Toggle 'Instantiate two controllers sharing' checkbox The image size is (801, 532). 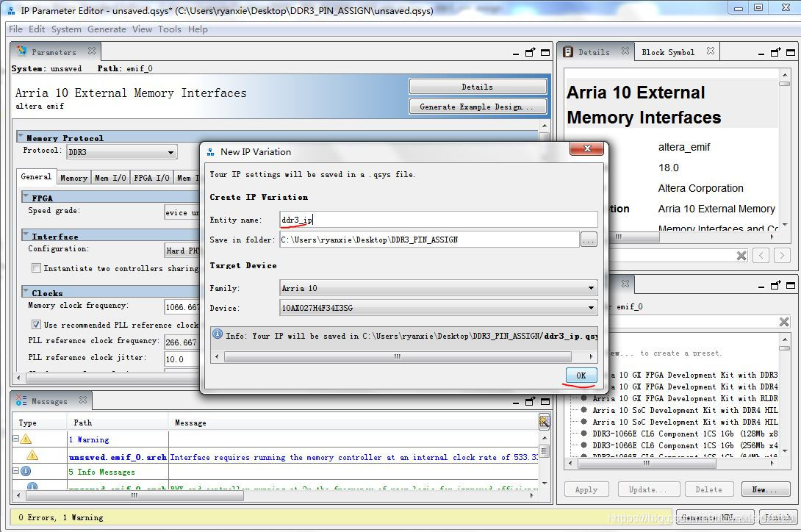click(x=36, y=267)
